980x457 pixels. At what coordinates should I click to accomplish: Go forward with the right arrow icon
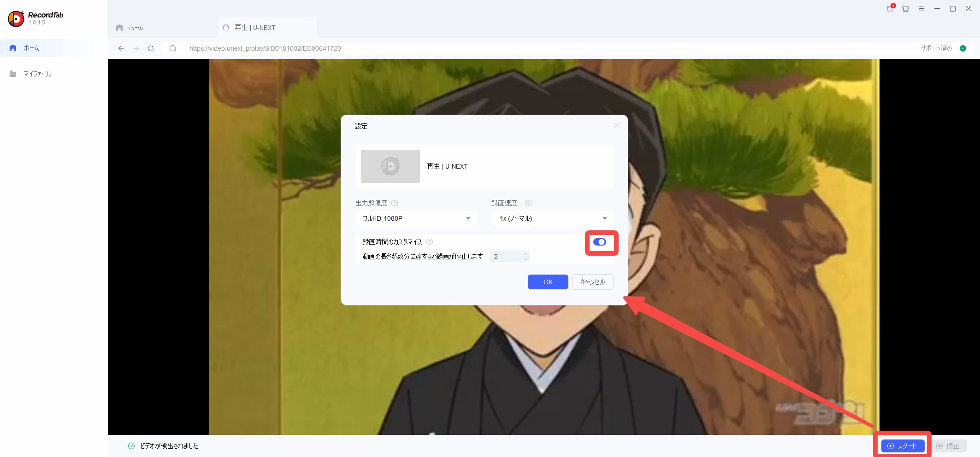click(x=136, y=48)
